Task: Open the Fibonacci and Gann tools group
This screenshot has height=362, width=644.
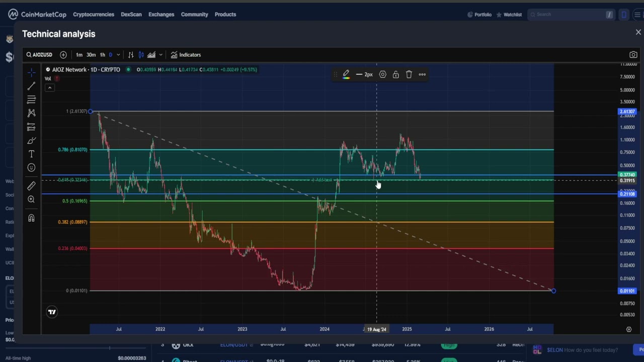Action: pos(31,100)
